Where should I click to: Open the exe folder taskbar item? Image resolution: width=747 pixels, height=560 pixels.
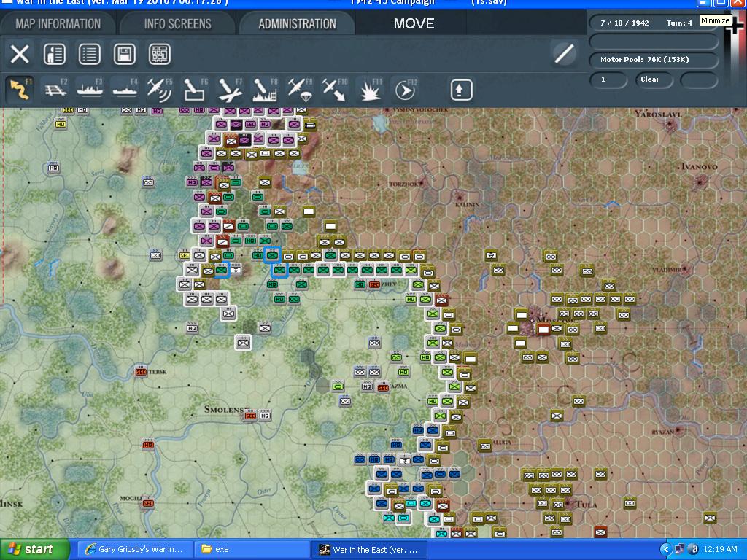[x=251, y=550]
